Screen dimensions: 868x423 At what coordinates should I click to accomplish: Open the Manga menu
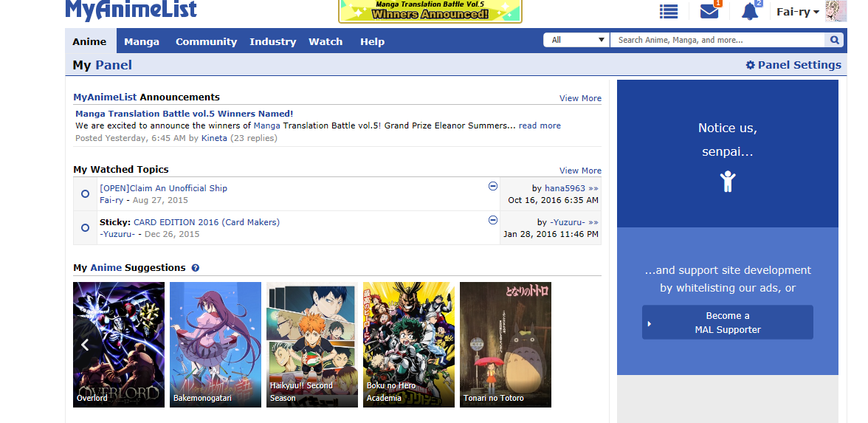click(142, 41)
